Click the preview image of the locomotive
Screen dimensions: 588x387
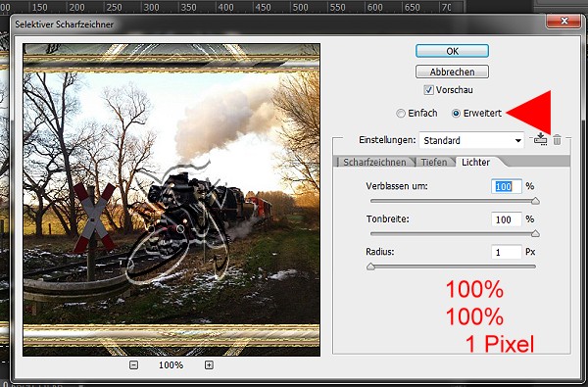(x=171, y=200)
